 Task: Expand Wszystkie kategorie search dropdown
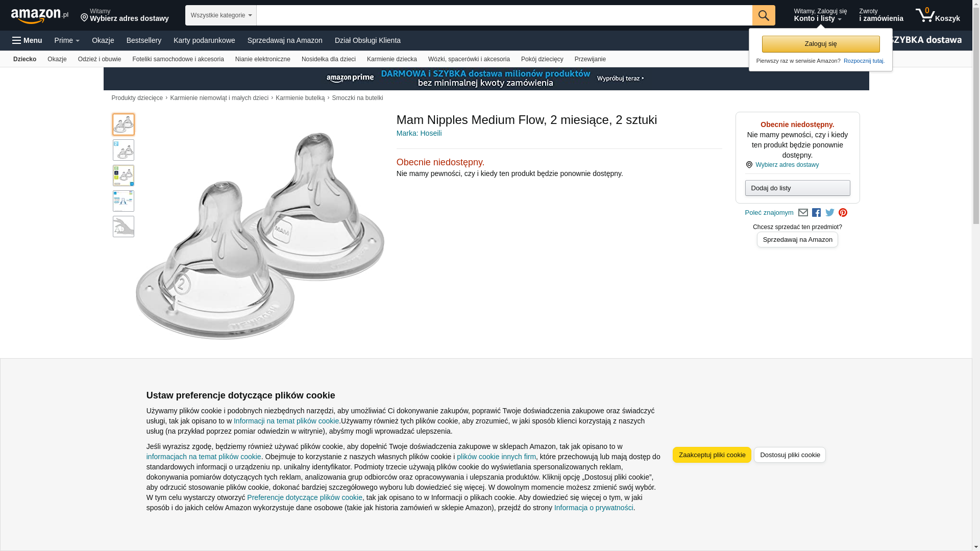pyautogui.click(x=221, y=15)
